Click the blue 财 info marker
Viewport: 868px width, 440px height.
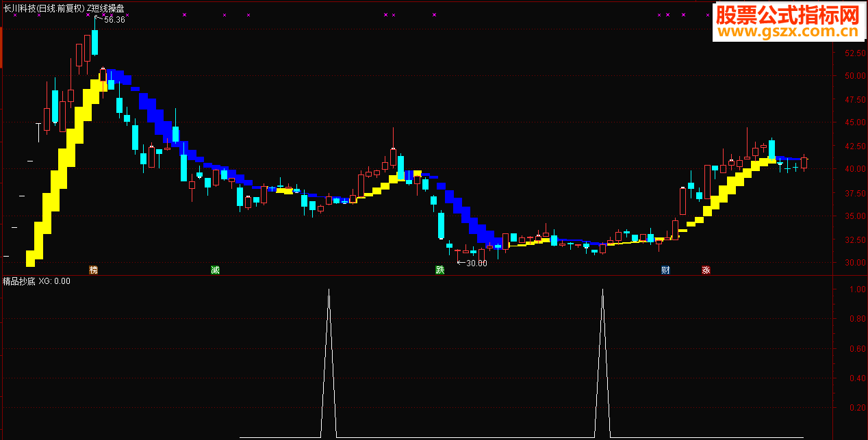pyautogui.click(x=665, y=270)
